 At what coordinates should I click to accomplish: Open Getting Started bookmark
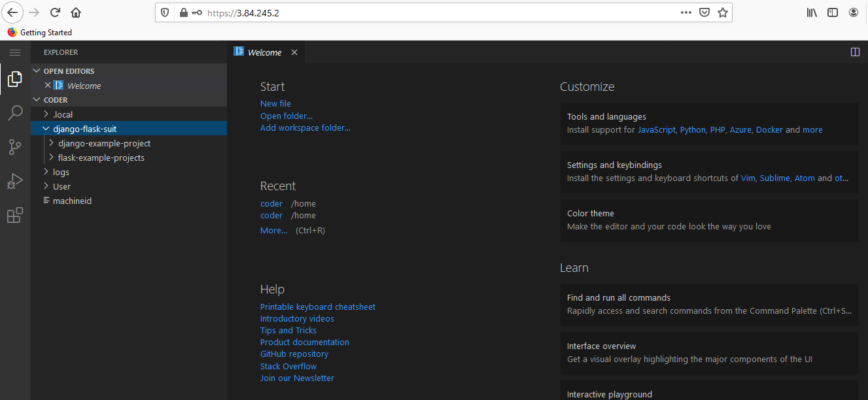coord(39,33)
